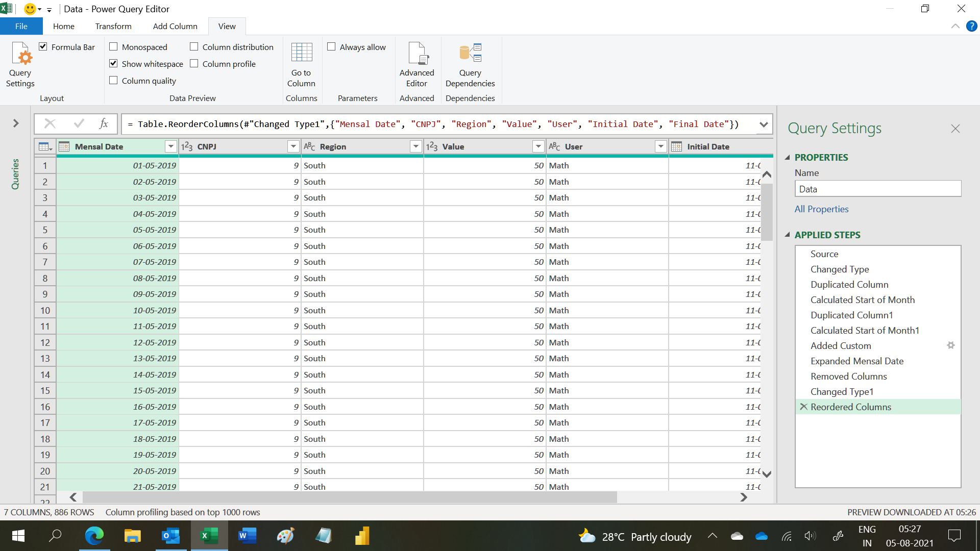
Task: Open CNPJ column filter dropdown
Action: (293, 147)
